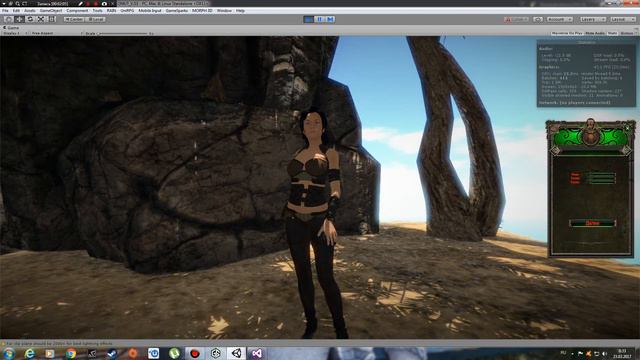Adjust the Game view Scale slider

pyautogui.click(x=122, y=33)
